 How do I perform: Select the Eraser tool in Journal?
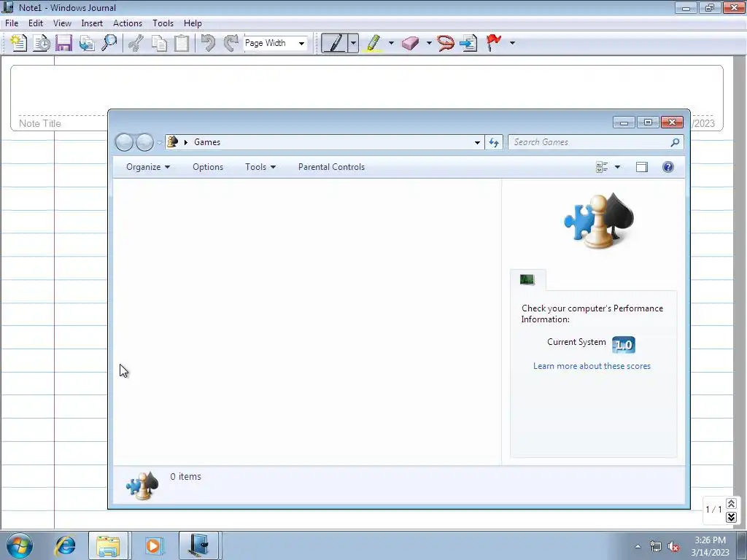coord(410,43)
